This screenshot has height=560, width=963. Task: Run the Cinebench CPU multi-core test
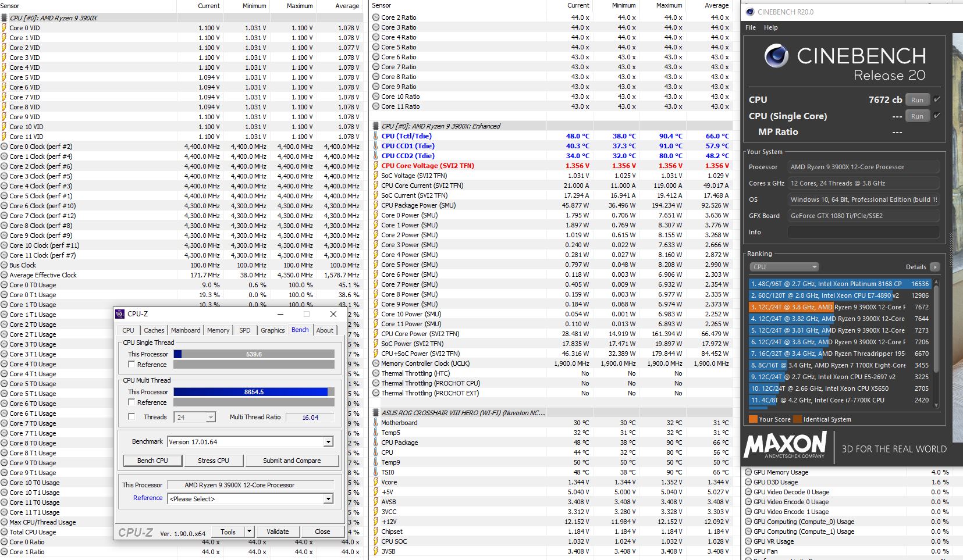918,100
